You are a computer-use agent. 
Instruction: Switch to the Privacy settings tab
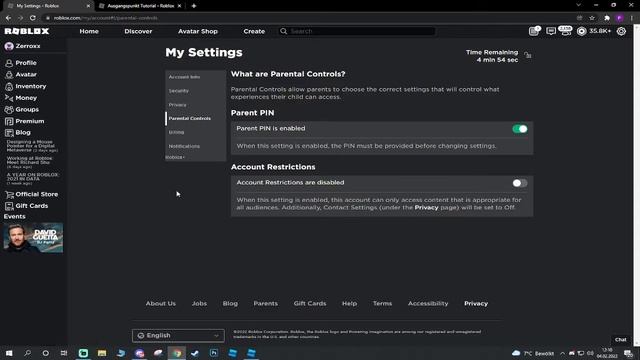[178, 105]
